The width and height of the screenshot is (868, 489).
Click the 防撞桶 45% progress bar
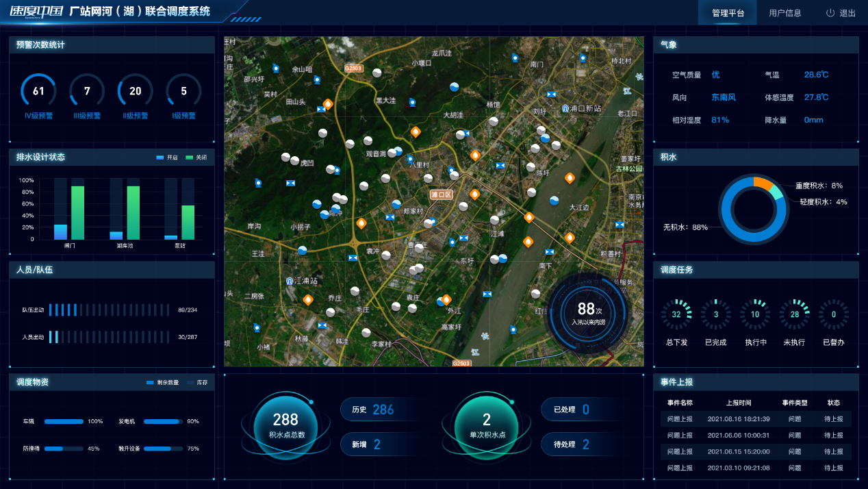pos(64,449)
